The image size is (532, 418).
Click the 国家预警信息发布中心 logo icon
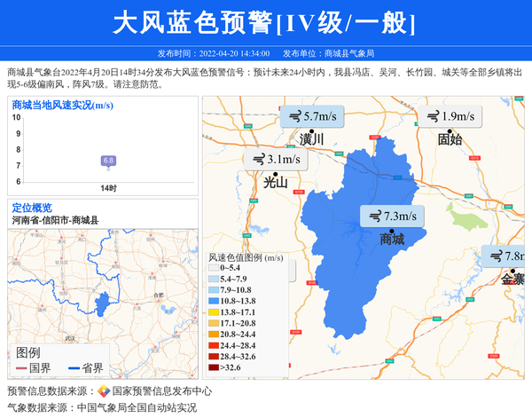tap(104, 391)
